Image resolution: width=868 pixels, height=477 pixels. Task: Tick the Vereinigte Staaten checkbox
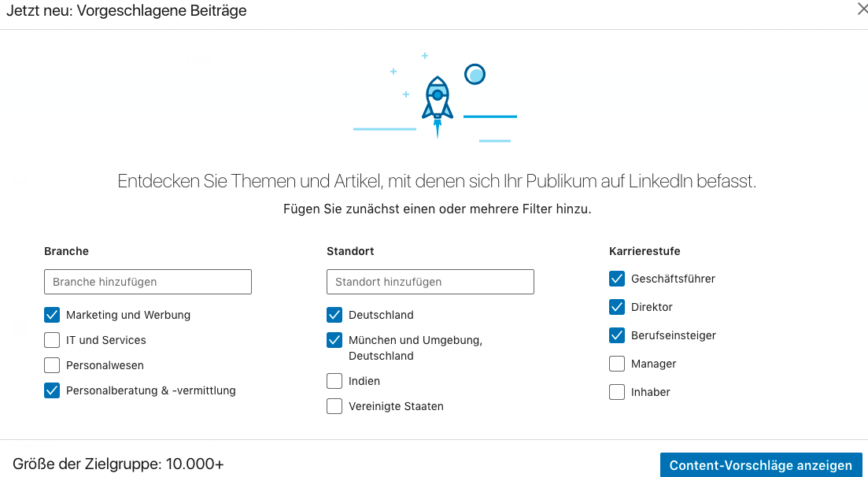pos(334,406)
